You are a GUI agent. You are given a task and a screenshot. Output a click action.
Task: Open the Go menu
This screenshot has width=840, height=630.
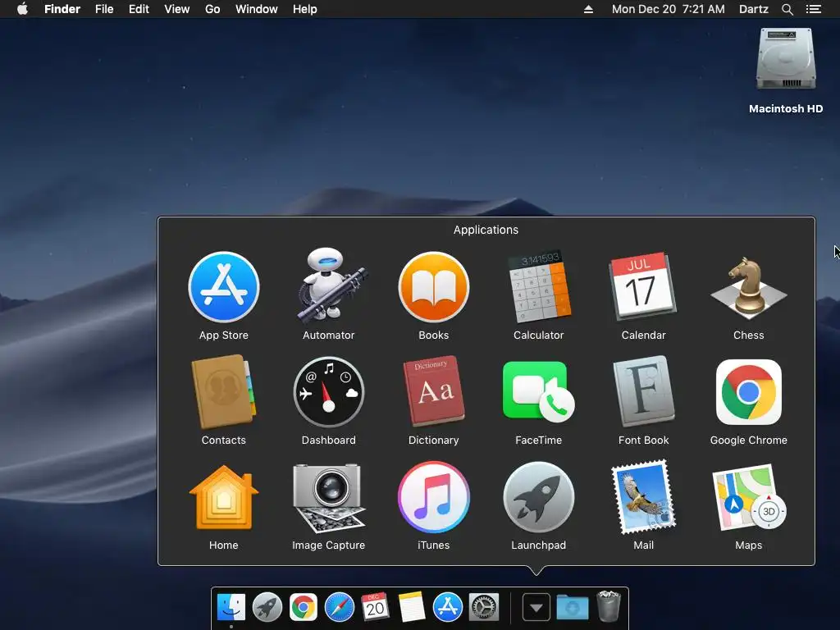pos(212,9)
